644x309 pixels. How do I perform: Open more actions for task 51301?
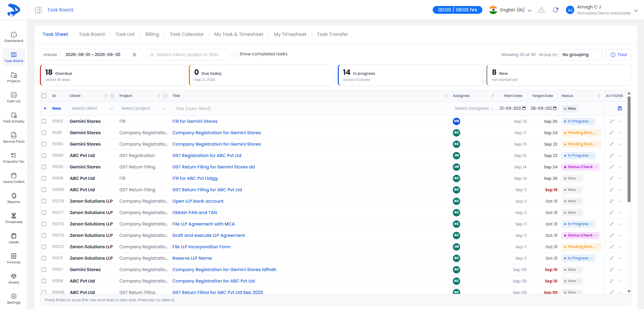tap(620, 133)
